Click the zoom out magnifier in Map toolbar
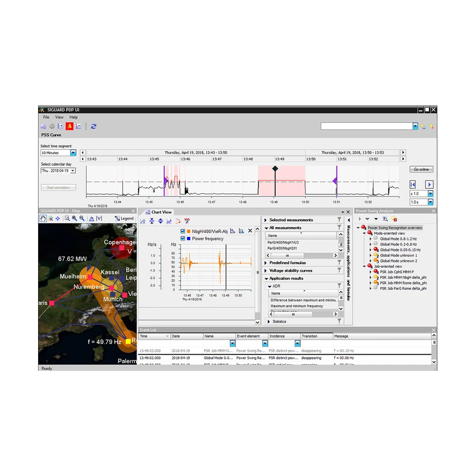Image resolution: width=476 pixels, height=476 pixels. pos(82,218)
